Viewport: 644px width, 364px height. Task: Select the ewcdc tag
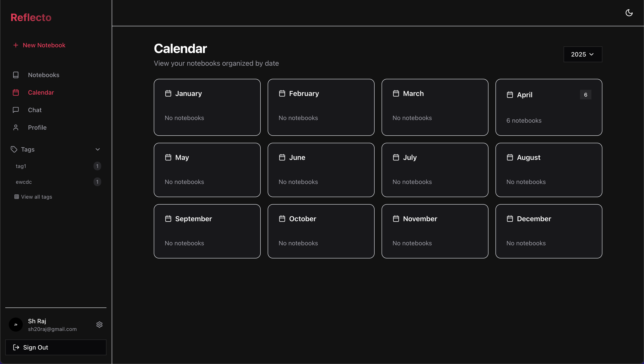tap(24, 182)
